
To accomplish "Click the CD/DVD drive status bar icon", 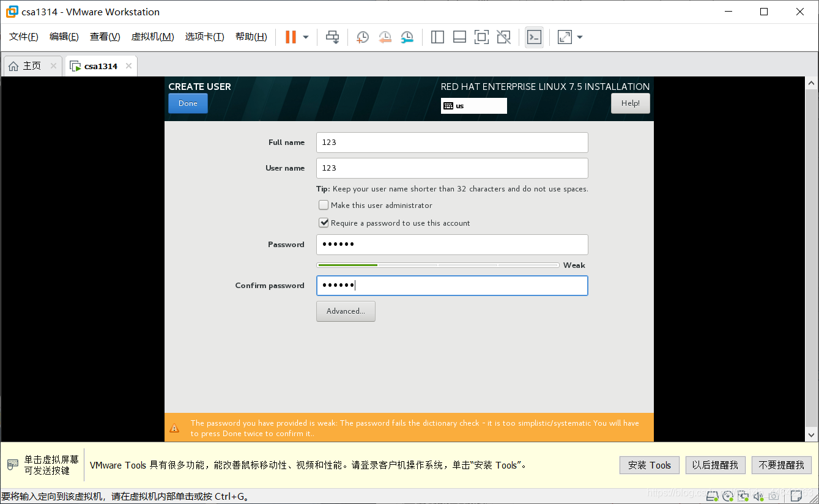I will click(727, 496).
